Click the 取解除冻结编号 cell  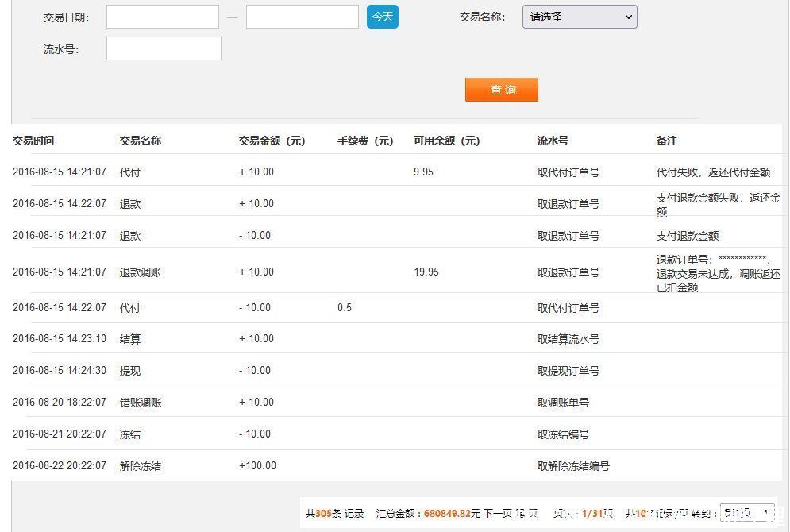[573, 466]
